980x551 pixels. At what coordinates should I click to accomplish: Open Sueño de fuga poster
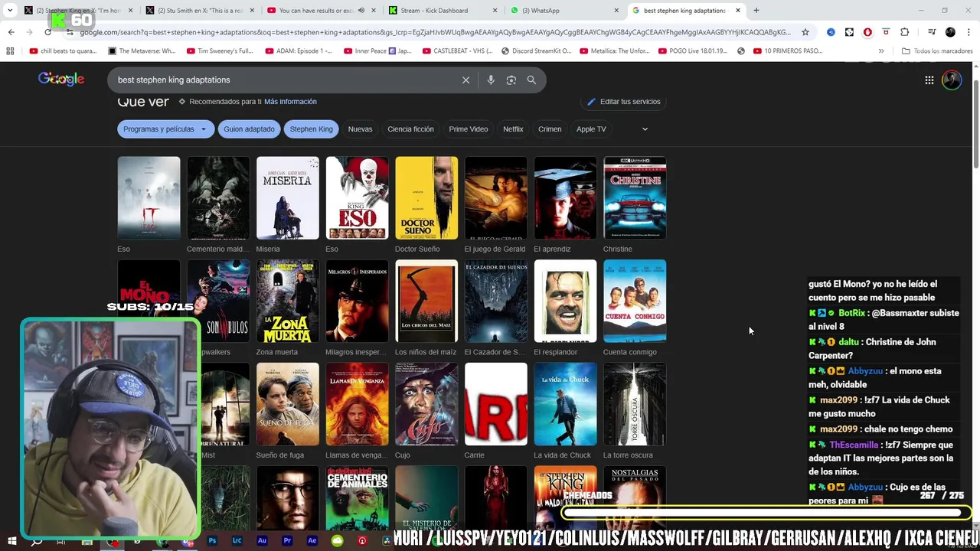click(x=287, y=404)
